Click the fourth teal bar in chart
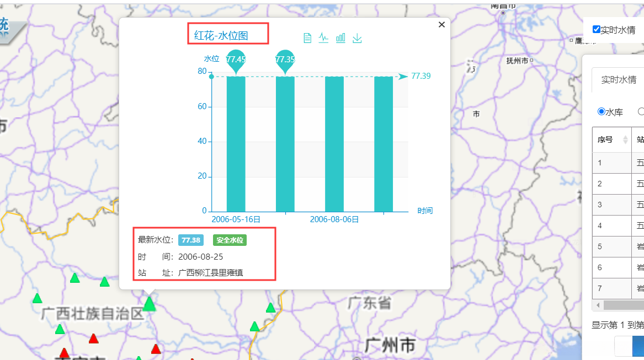The height and width of the screenshot is (360, 644). (x=383, y=144)
